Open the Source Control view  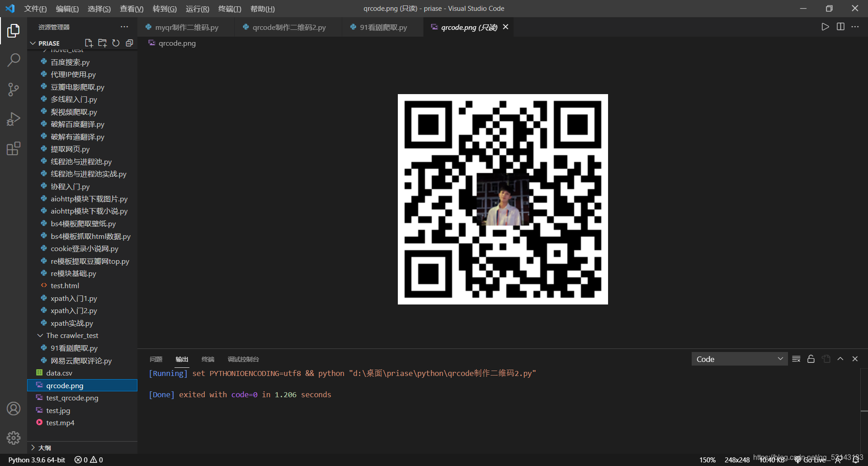click(14, 89)
